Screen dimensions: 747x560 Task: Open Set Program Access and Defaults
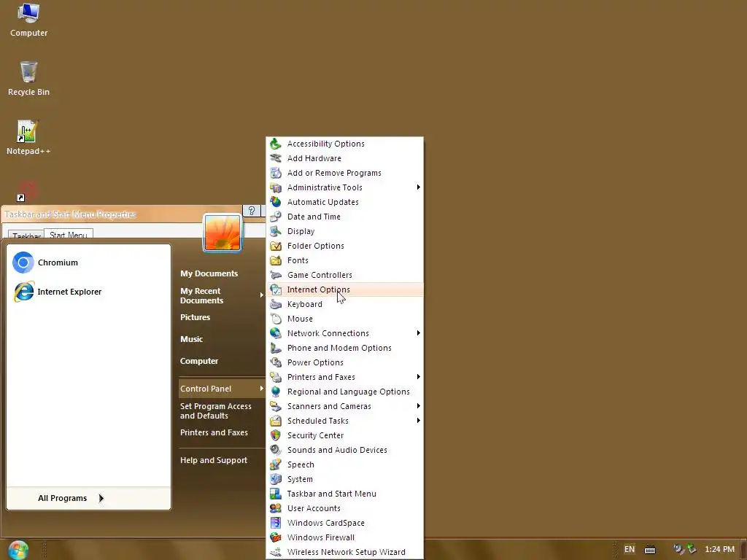click(x=216, y=411)
